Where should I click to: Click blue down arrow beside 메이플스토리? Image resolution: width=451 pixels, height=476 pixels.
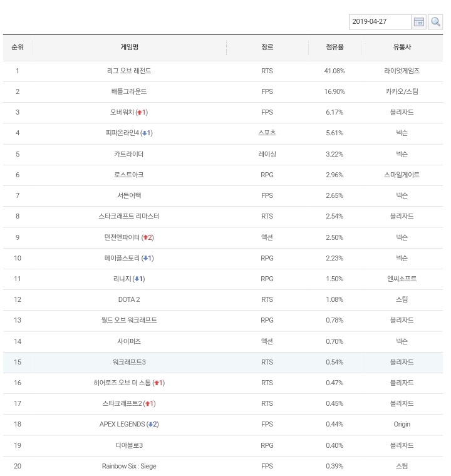tap(145, 258)
